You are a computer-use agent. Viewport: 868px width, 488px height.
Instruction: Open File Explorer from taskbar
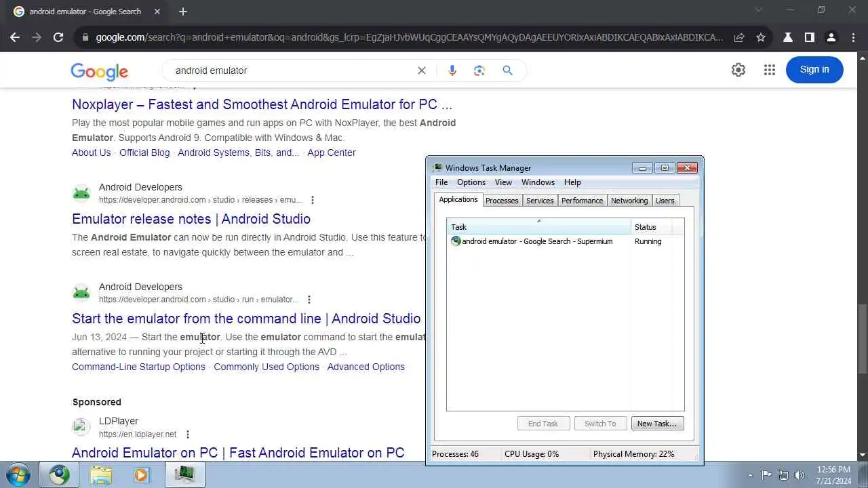click(101, 475)
